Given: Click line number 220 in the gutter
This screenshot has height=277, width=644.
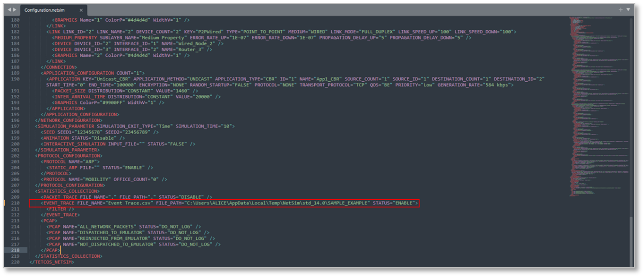Looking at the screenshot, I should coord(15,262).
